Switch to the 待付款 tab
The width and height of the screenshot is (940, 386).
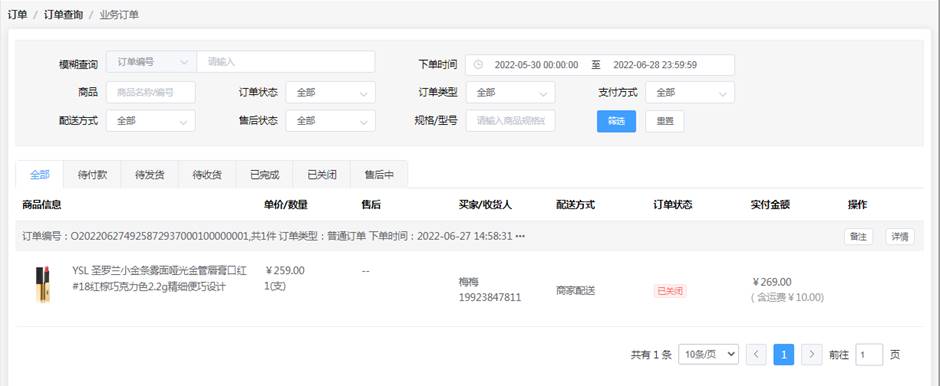click(x=92, y=175)
